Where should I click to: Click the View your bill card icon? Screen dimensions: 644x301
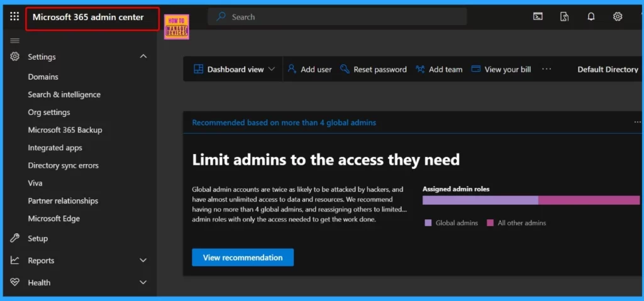(x=475, y=69)
